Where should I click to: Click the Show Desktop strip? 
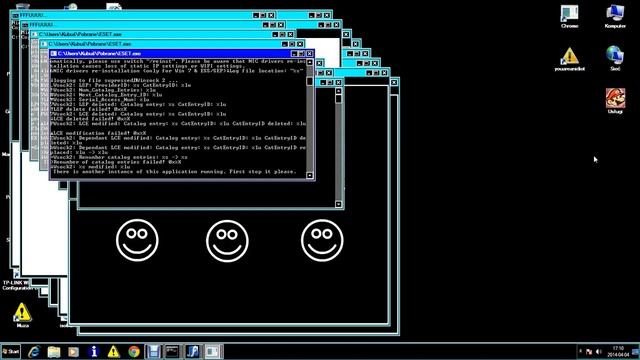point(636,351)
